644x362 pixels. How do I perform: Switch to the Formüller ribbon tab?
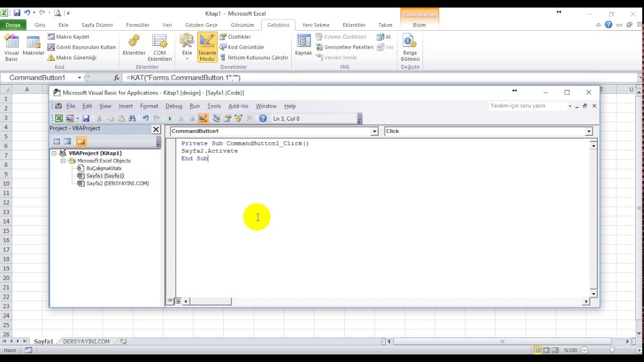coord(137,25)
